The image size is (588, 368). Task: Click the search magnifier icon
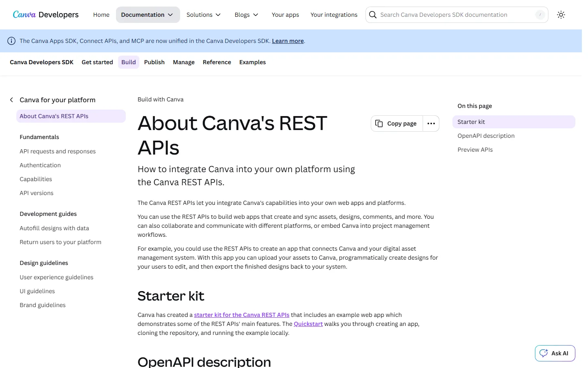pyautogui.click(x=373, y=15)
